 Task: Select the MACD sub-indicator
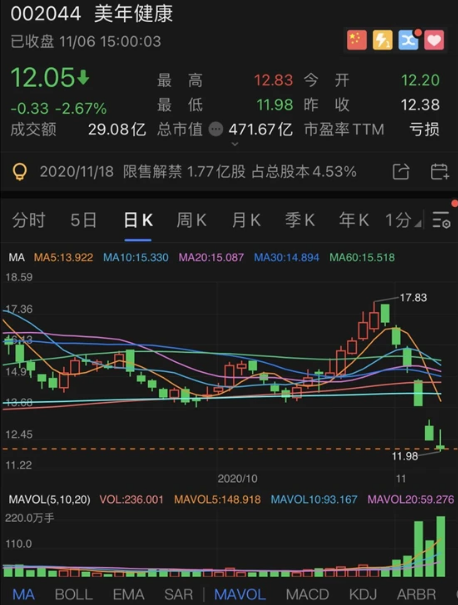point(307,594)
